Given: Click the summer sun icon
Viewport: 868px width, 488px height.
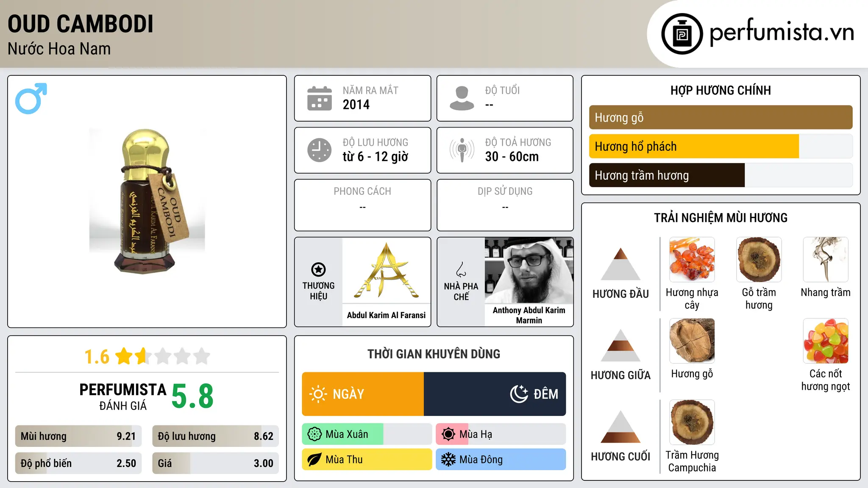Looking at the screenshot, I should pos(448,434).
